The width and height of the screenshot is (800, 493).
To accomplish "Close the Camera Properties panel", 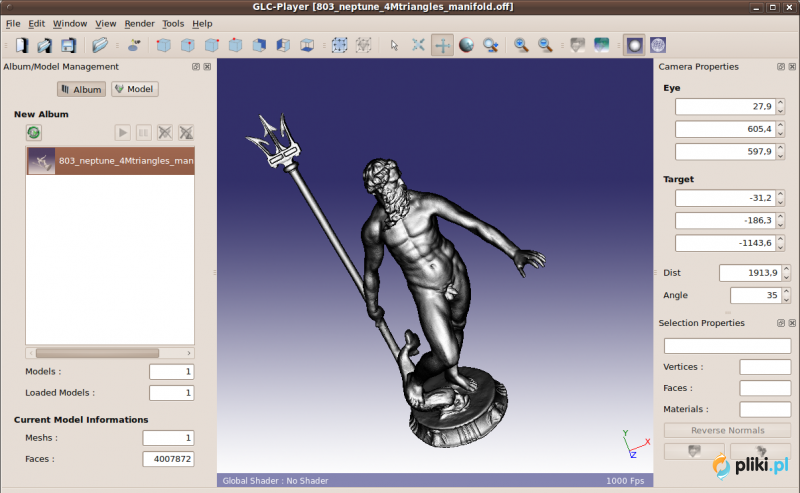I will point(792,67).
